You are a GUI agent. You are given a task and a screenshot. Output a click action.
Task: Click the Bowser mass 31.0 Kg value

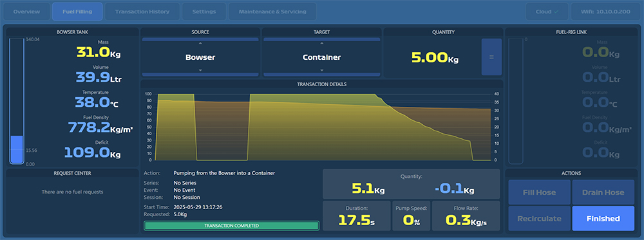click(x=99, y=52)
